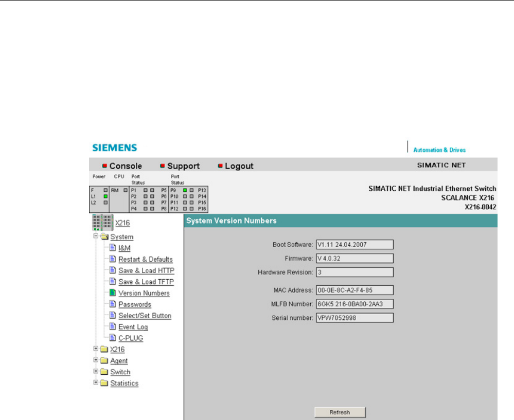Image resolution: width=514 pixels, height=420 pixels.
Task: Open the Support menu item
Action: (x=183, y=166)
